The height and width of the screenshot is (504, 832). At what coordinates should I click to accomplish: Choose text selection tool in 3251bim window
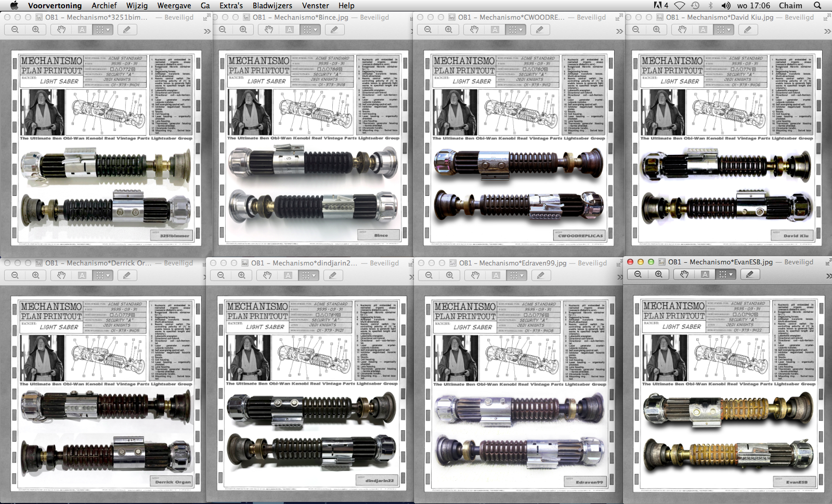click(82, 30)
